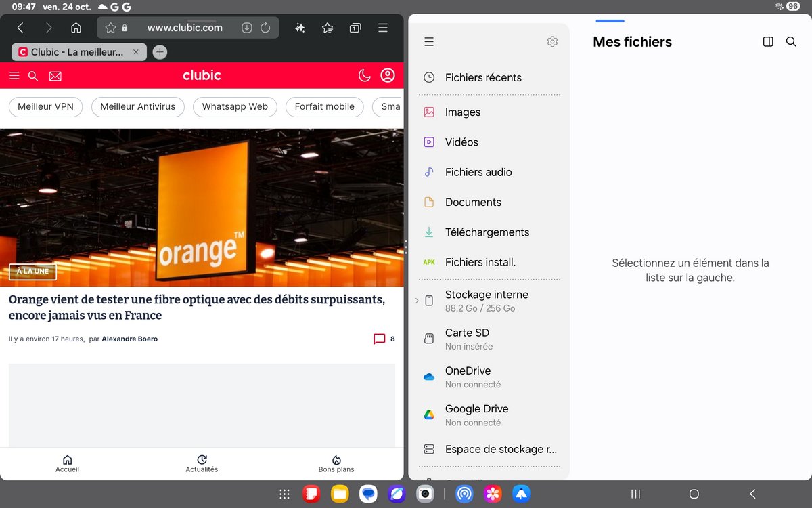Screen dimensions: 812x508
Task: Click the www.clubic.com address field
Action: pos(184,28)
